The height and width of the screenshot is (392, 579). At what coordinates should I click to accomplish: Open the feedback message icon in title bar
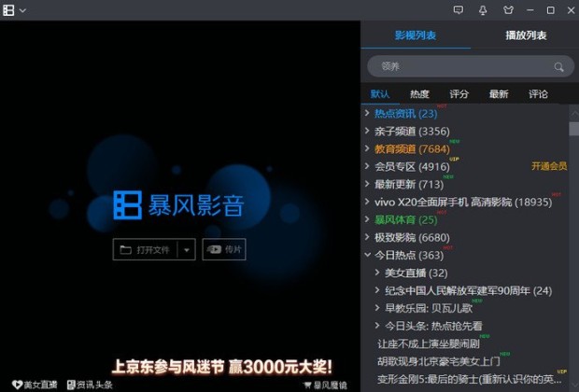[x=459, y=10]
